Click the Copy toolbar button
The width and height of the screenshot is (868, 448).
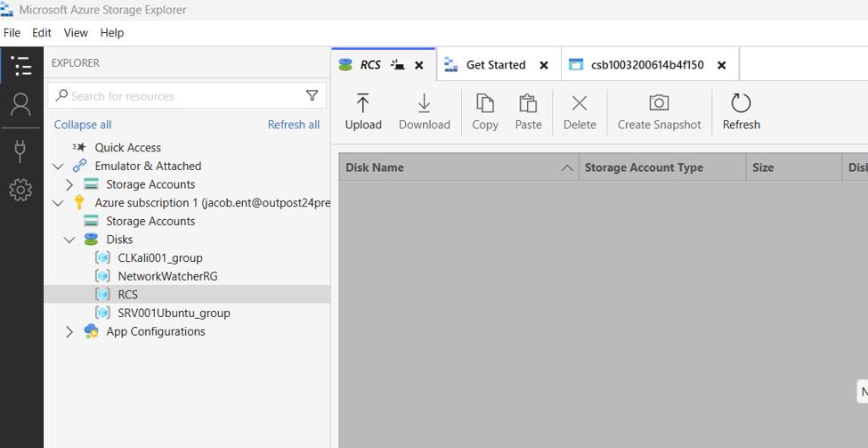click(x=485, y=112)
